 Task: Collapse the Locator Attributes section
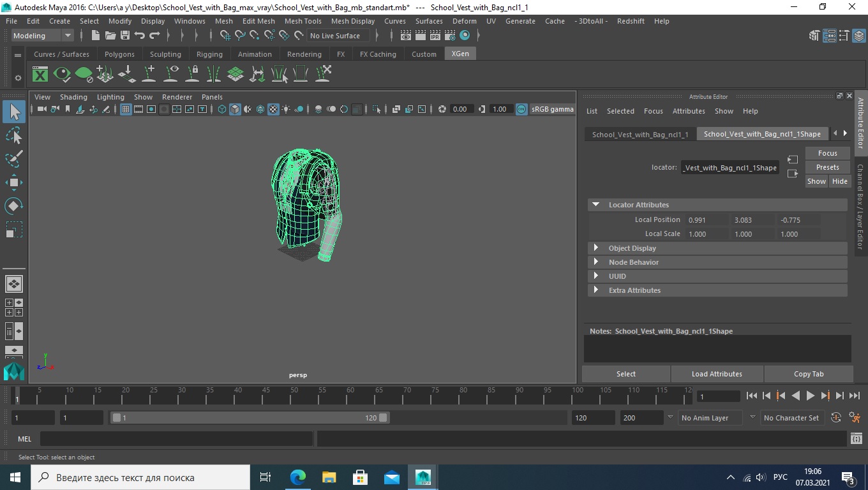pos(595,205)
